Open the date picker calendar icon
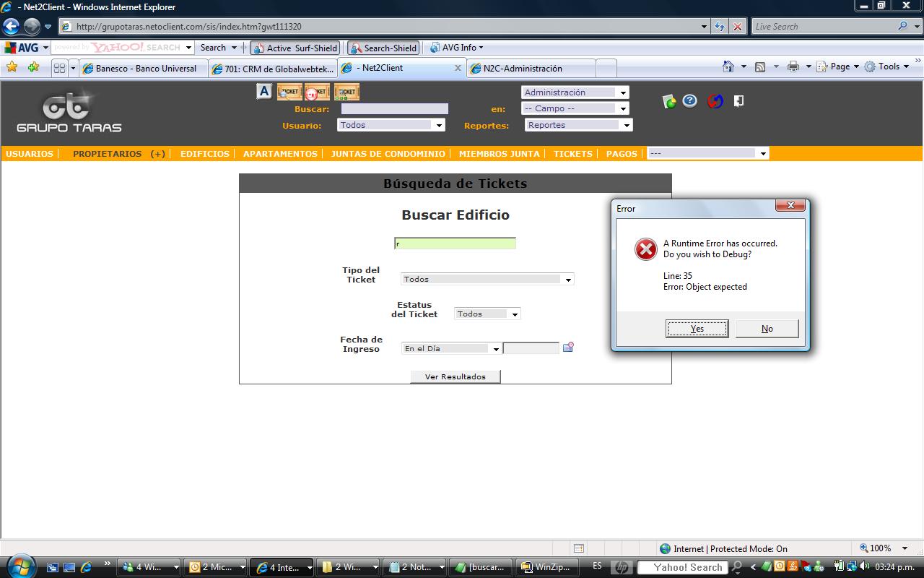This screenshot has width=924, height=578. tap(568, 348)
